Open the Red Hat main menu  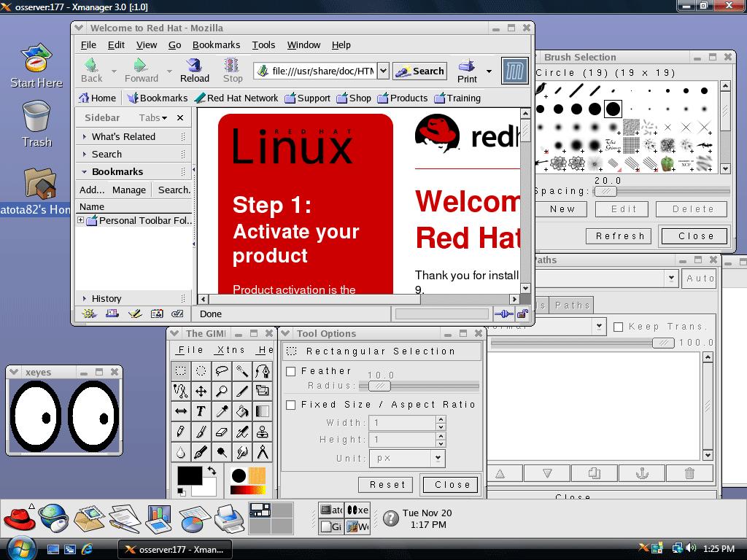(x=19, y=518)
